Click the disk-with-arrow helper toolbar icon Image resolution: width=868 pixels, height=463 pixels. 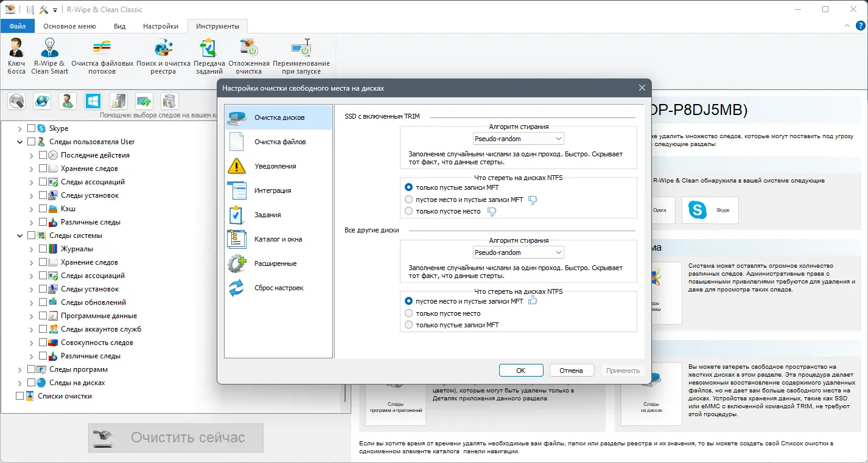[x=144, y=101]
